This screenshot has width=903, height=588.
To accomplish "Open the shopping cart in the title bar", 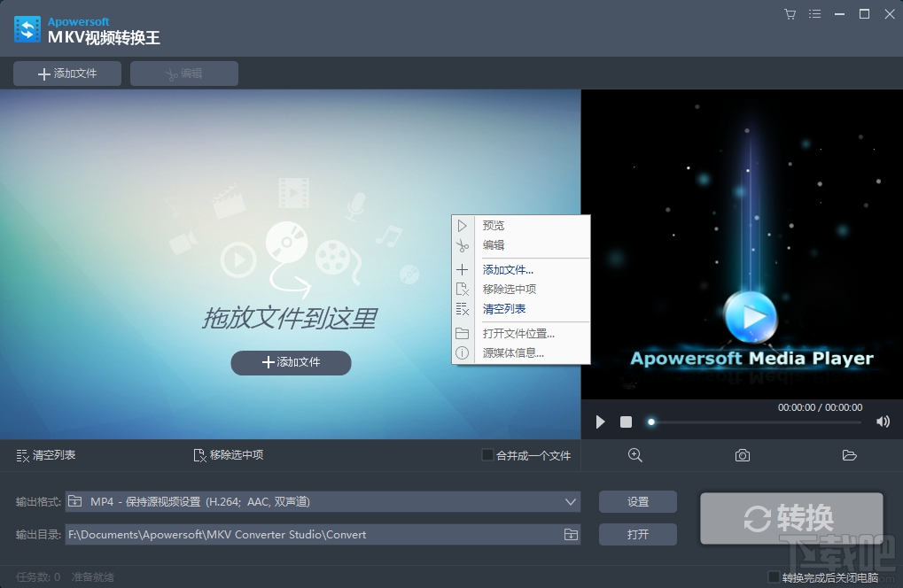I will tap(789, 14).
